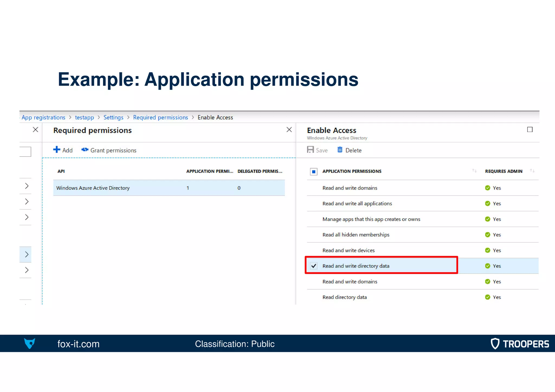The image size is (555, 392).
Task: Click delegated permissions count 0
Action: (x=239, y=188)
